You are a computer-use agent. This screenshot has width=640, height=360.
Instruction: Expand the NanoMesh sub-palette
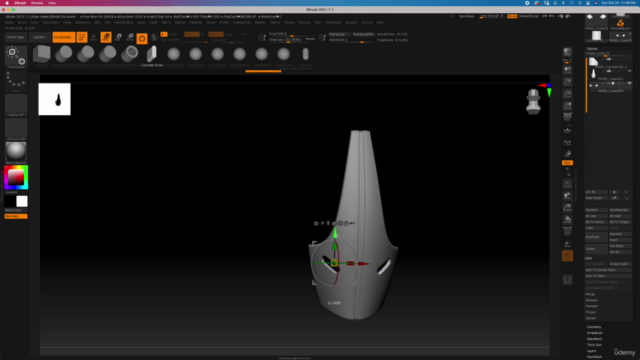tap(595, 339)
